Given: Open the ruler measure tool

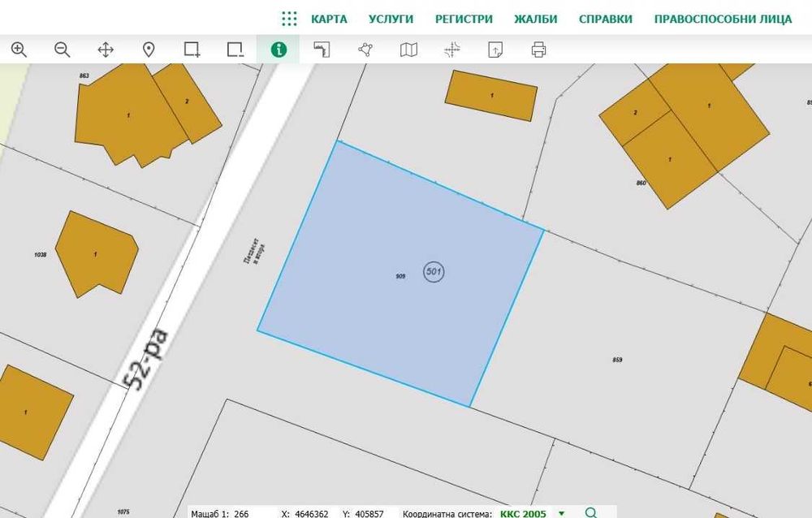Looking at the screenshot, I should [x=322, y=50].
